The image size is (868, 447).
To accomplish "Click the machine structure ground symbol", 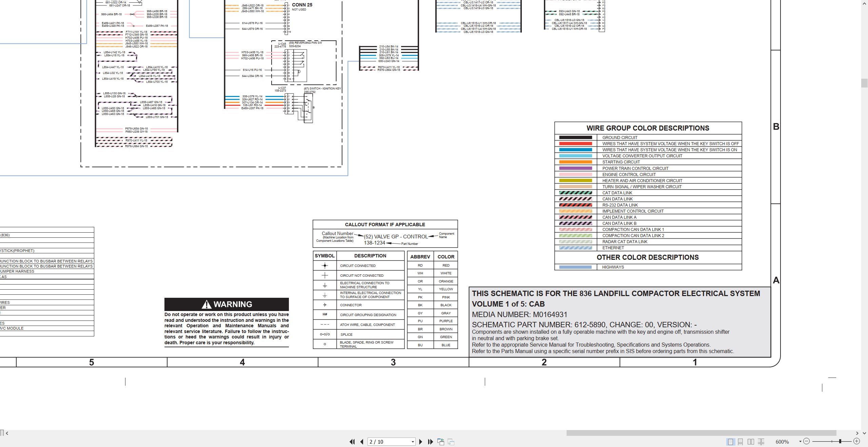I will pyautogui.click(x=325, y=285).
